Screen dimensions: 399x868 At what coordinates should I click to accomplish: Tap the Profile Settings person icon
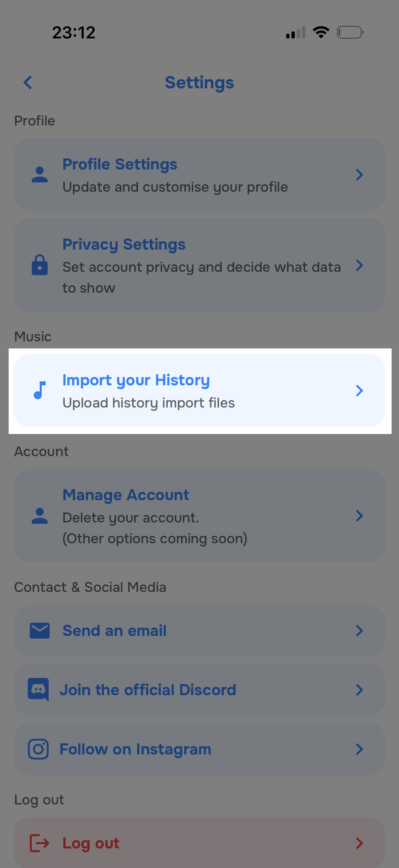coord(40,174)
